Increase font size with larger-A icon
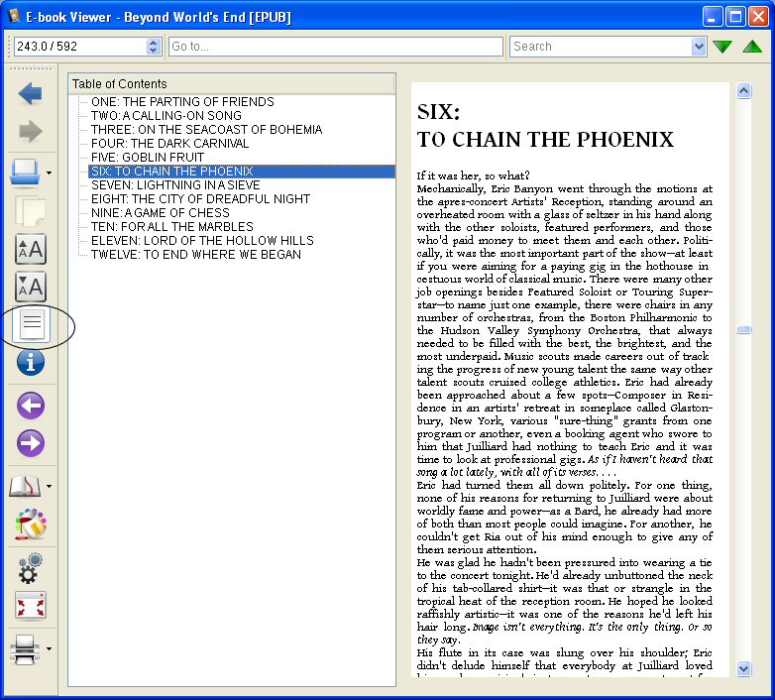Screen dimensions: 775x700 pos(31,249)
